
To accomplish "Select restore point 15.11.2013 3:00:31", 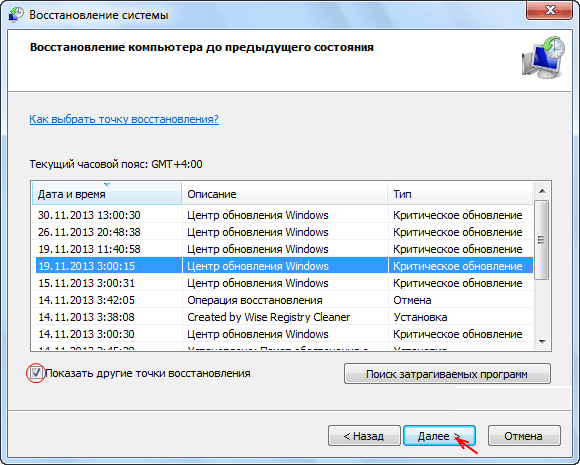I will [x=283, y=283].
